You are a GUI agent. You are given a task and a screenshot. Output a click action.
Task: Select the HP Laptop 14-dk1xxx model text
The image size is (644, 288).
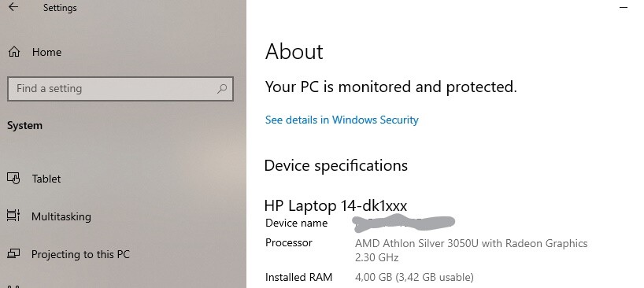point(335,205)
